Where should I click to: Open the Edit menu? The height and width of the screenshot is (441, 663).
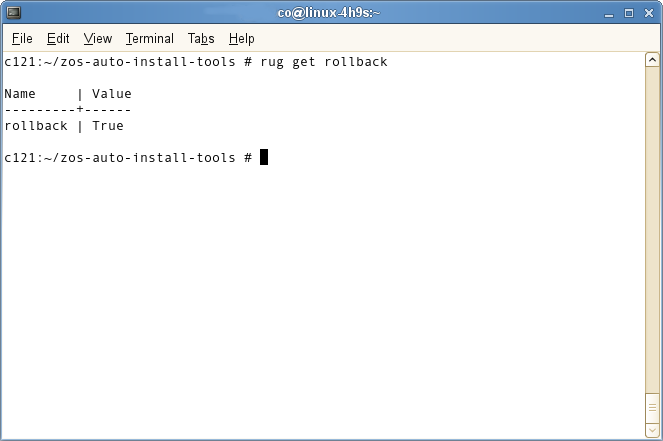[58, 39]
